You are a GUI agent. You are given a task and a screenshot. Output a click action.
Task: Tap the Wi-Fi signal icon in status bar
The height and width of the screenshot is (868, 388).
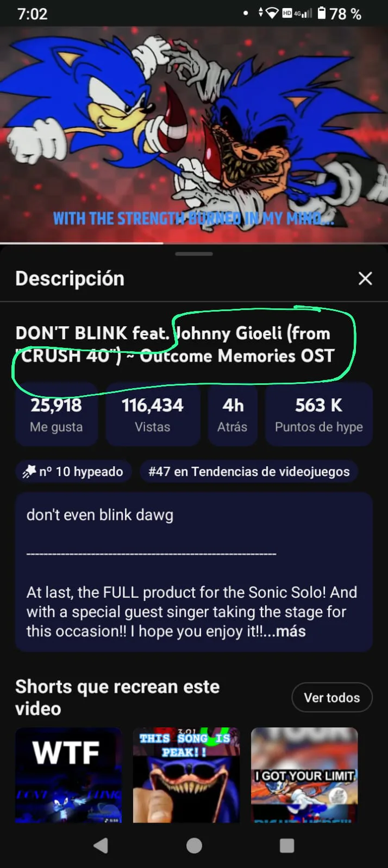pos(272,13)
